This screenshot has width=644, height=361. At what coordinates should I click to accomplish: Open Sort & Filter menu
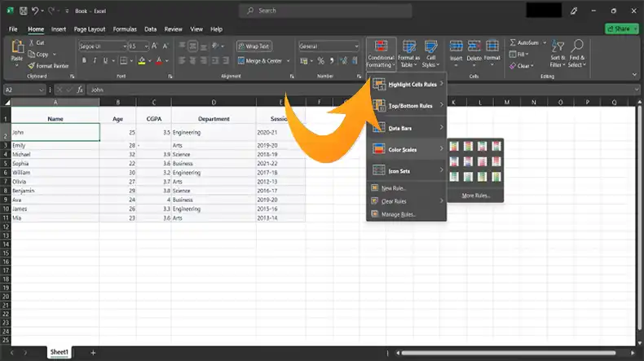click(x=558, y=54)
